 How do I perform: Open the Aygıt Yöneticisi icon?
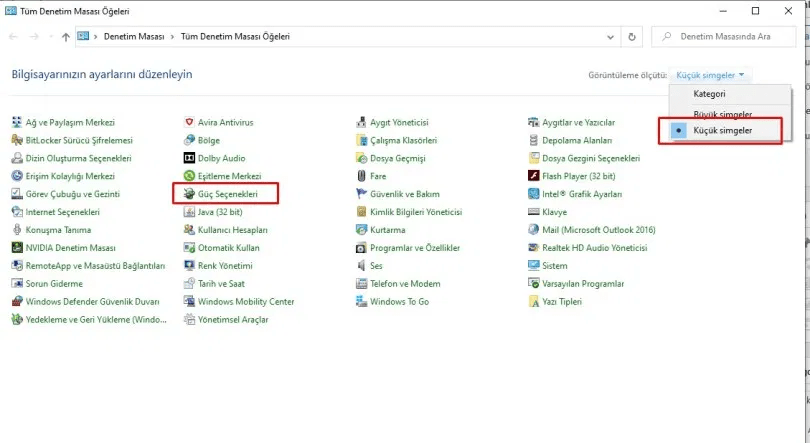(x=361, y=122)
